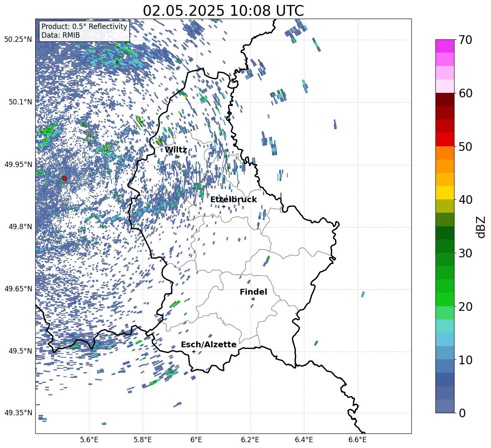Click the colorbar tick label 30
This screenshot has width=491, height=448.
pos(465,253)
